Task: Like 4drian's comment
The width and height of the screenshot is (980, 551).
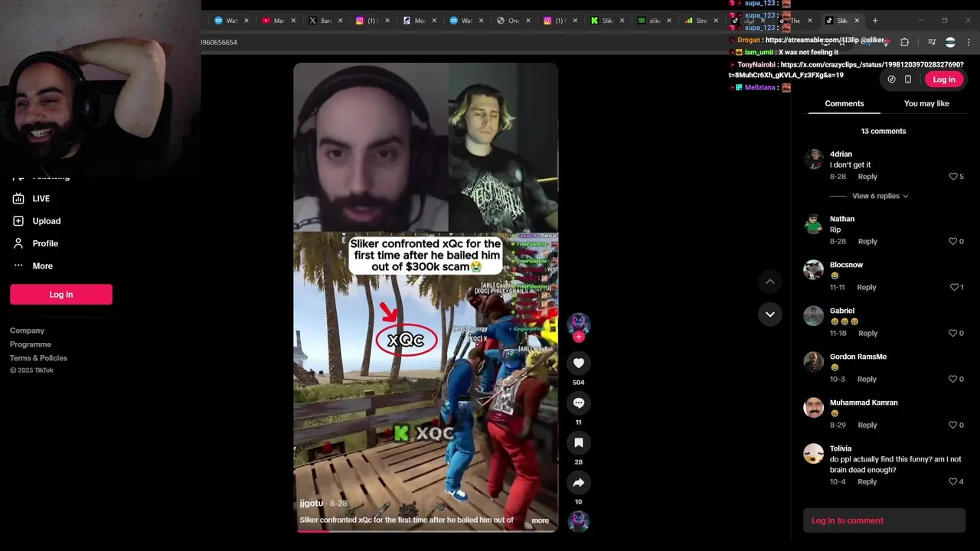Action: point(953,177)
